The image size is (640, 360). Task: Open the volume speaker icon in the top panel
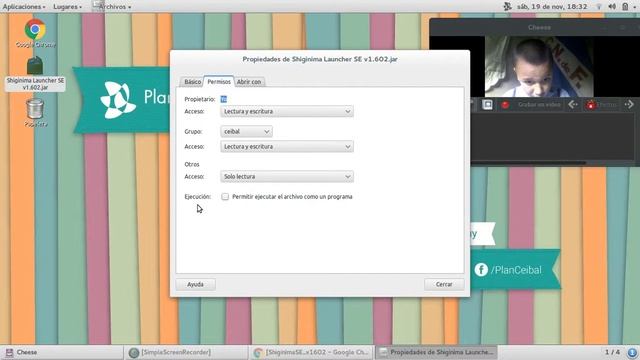coord(612,6)
